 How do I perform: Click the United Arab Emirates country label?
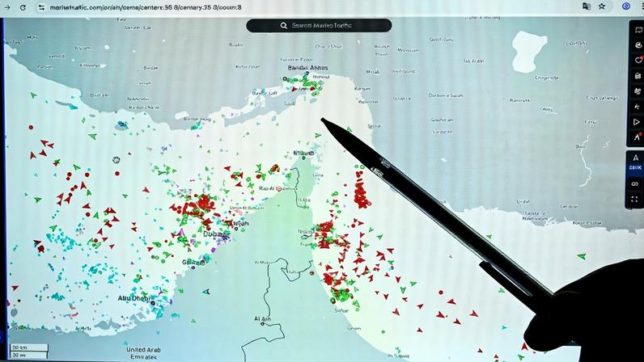click(x=143, y=353)
